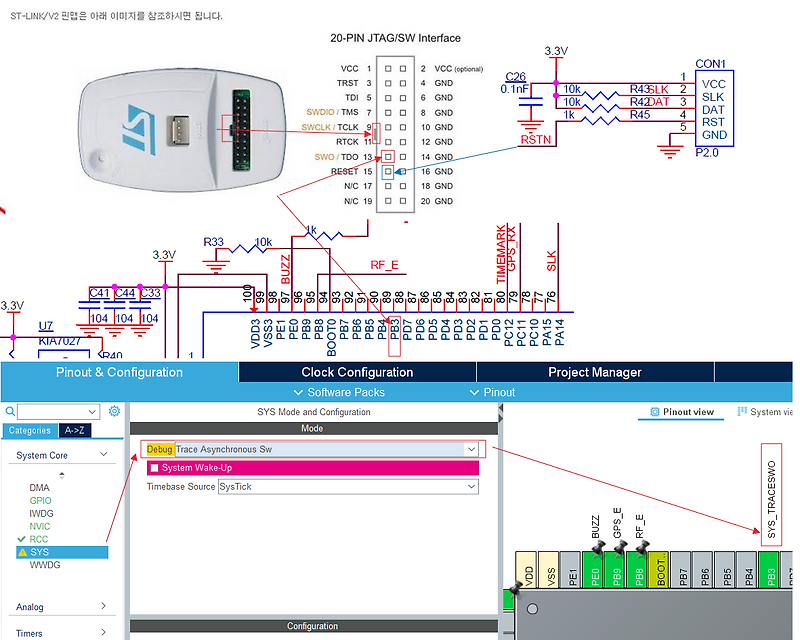The height and width of the screenshot is (640, 800).
Task: Open the Debug mode dropdown showing Trace Asynchronous Sw
Action: 472,450
